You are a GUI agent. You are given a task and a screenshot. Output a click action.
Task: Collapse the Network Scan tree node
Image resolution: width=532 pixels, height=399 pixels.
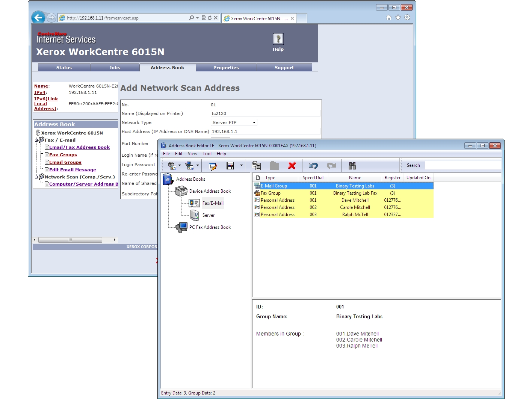(36, 177)
